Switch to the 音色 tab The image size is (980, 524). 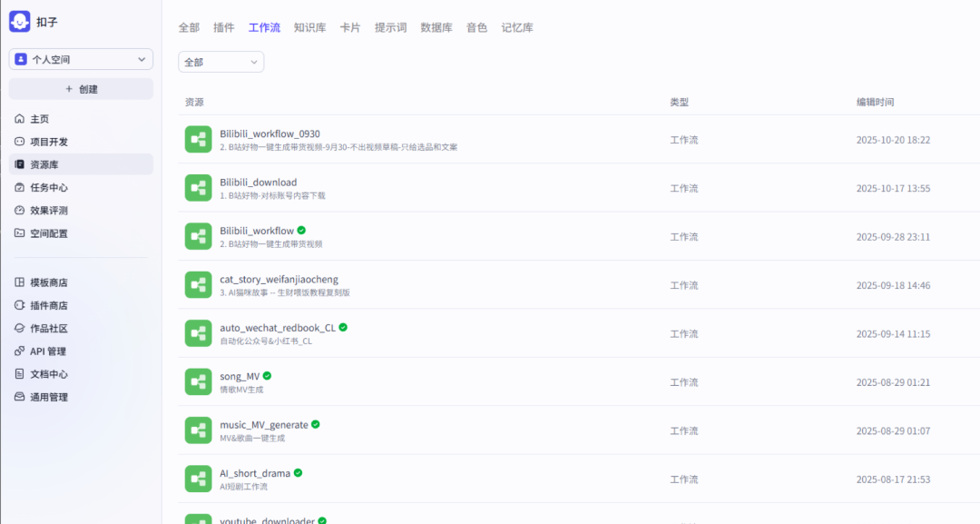(476, 27)
